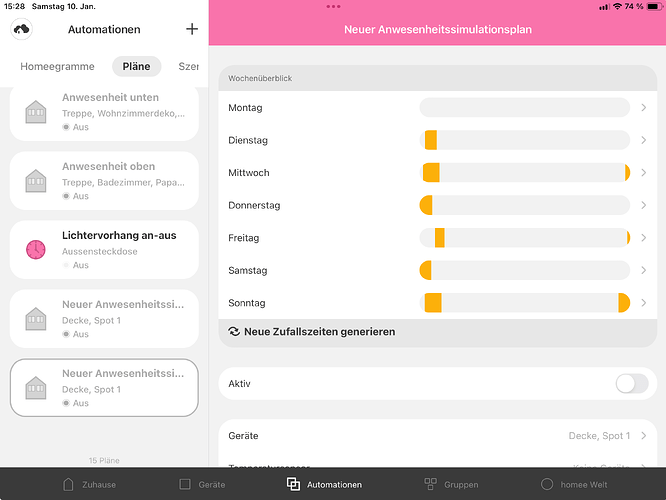Screen dimensions: 666x500
Task: Expand Montag schedule with its chevron
Action: [x=643, y=108]
